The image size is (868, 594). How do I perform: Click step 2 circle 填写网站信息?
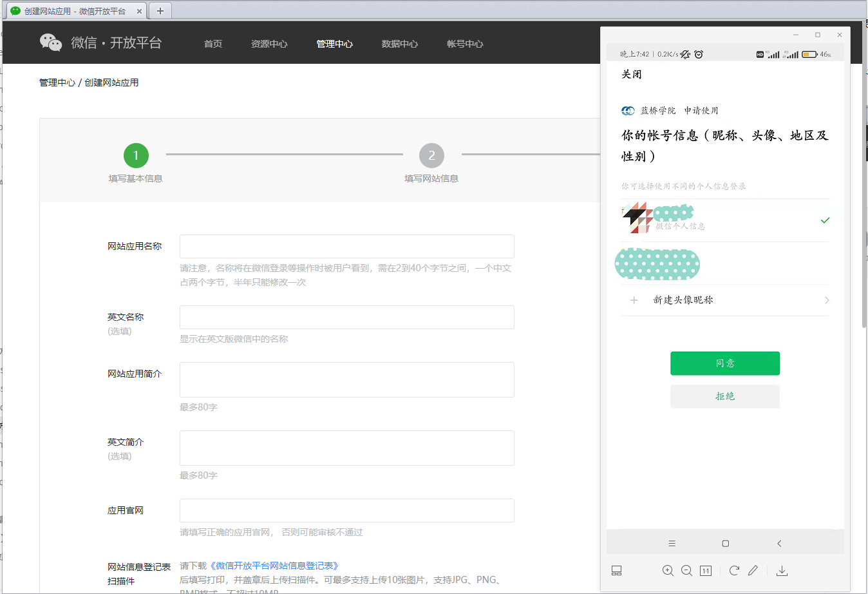coord(431,155)
